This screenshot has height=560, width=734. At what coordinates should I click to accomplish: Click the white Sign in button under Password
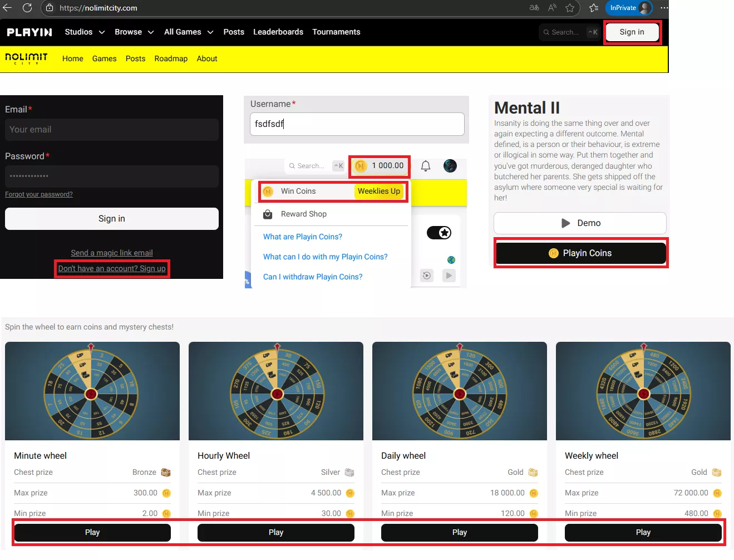tap(112, 219)
